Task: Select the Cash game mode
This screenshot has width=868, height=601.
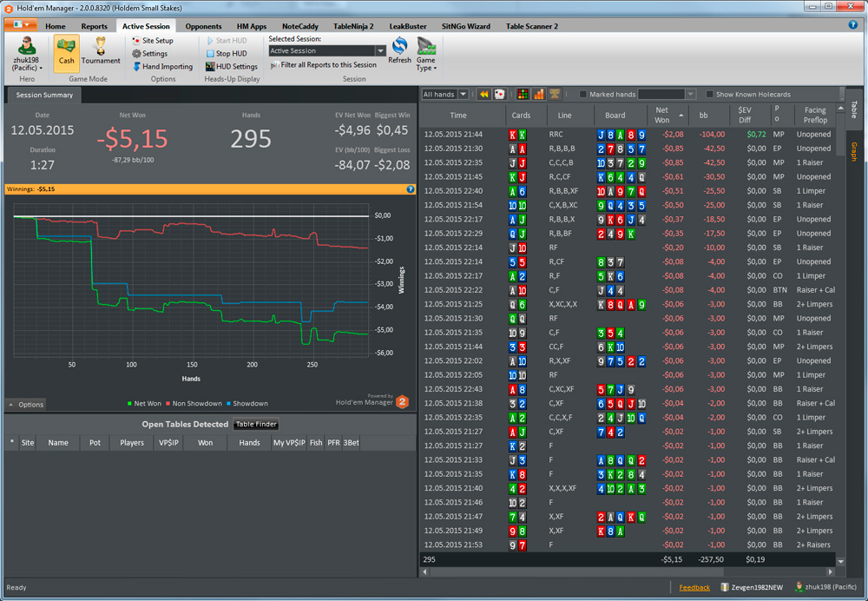Action: [67, 53]
